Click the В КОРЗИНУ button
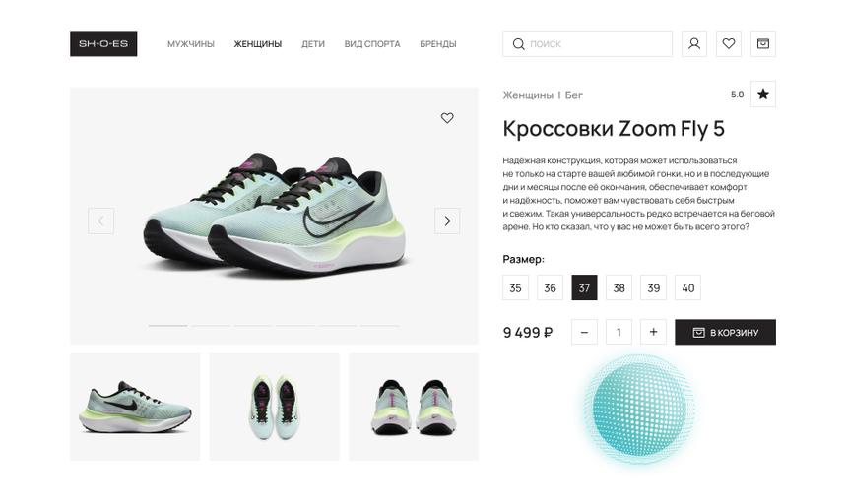 726,332
